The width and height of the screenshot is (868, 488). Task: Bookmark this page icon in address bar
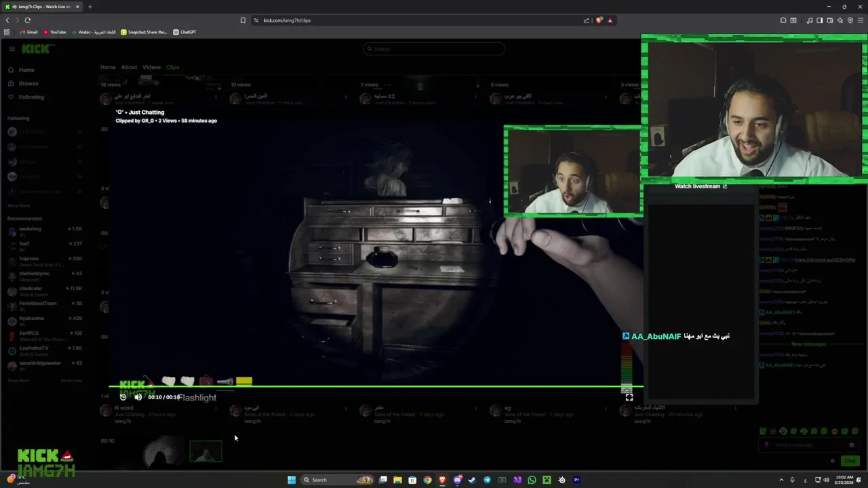click(x=243, y=20)
